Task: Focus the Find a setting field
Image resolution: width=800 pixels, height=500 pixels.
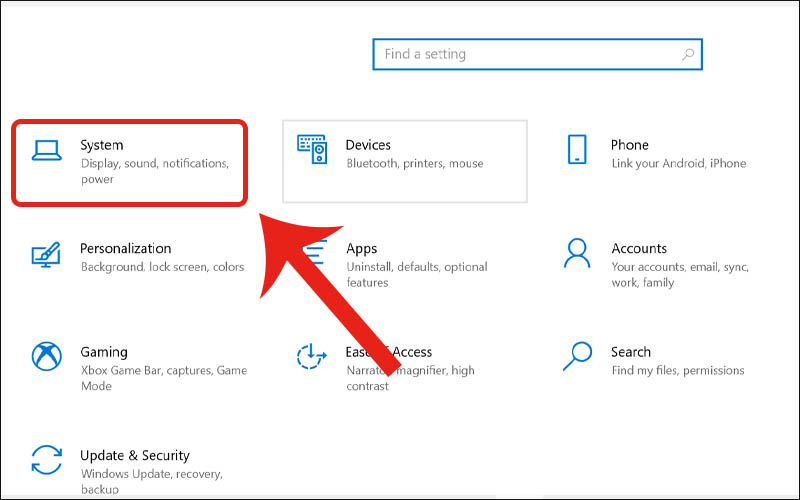Action: click(x=537, y=54)
